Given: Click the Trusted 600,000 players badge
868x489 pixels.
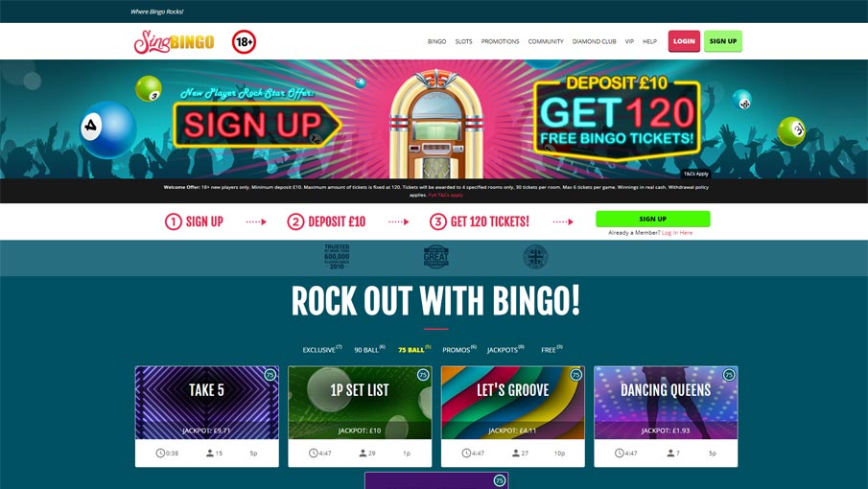Looking at the screenshot, I should [x=337, y=257].
